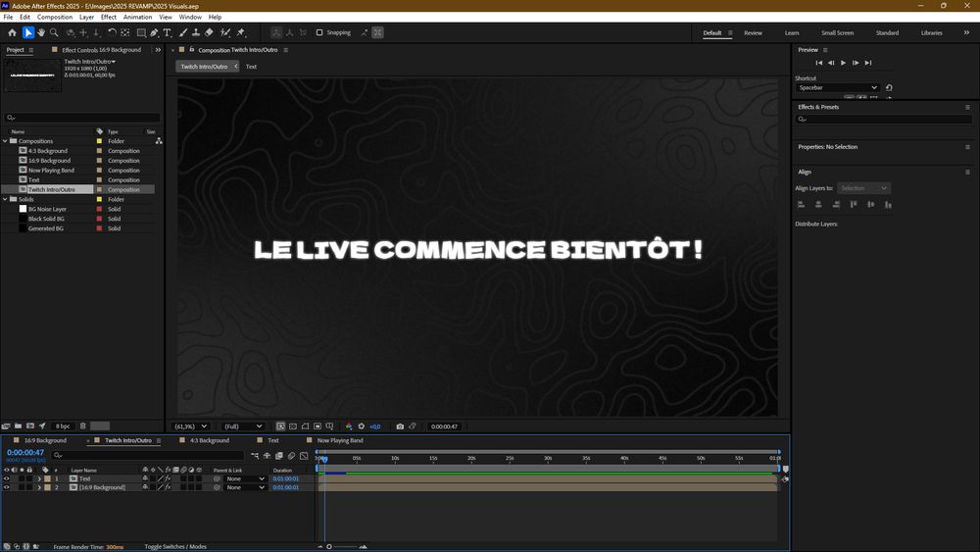980x552 pixels.
Task: Select the Clone Stamp tool
Action: point(196,32)
